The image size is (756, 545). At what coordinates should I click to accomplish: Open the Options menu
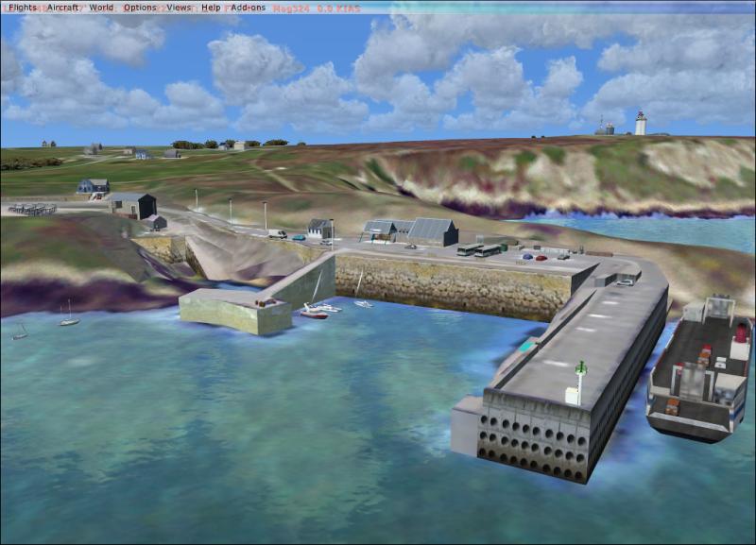140,8
